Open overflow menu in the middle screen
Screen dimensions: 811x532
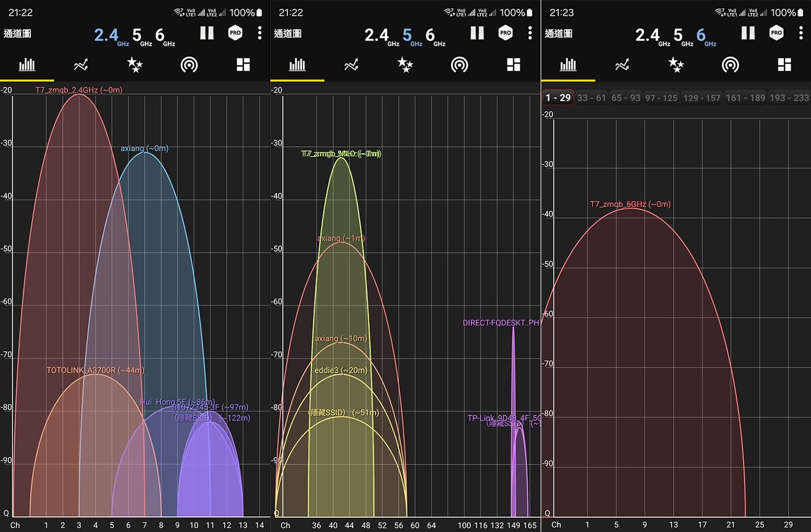click(x=530, y=33)
